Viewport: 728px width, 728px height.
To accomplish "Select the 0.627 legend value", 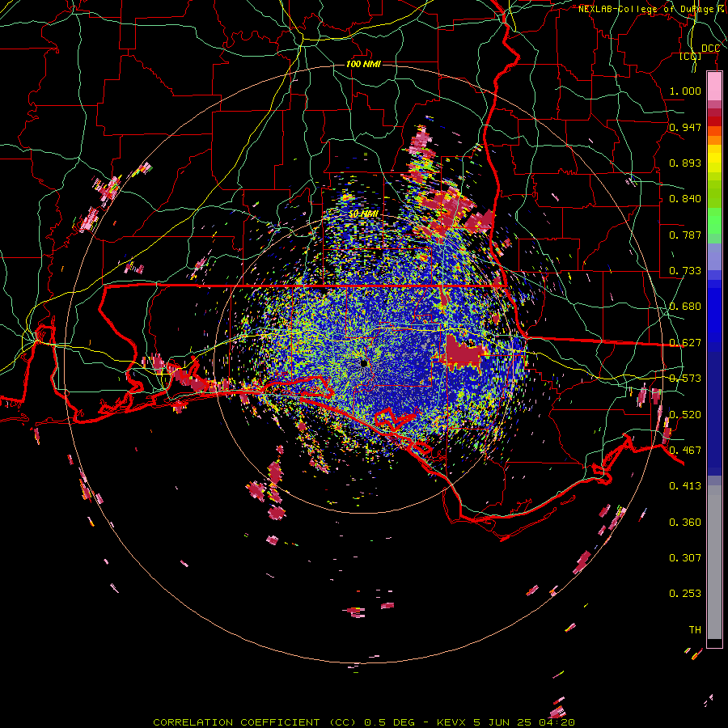I will point(685,343).
